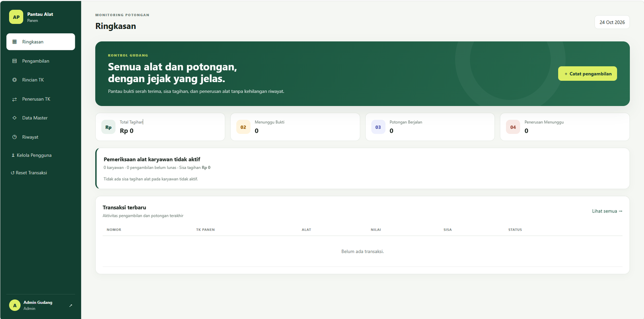
Task: Click the 03 badge on Potongan Berjalan card
Action: (378, 127)
